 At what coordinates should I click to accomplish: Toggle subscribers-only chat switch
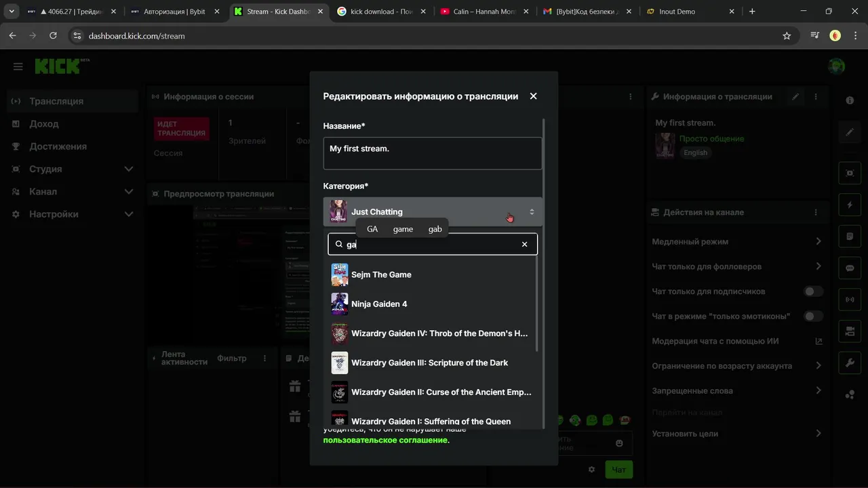(x=813, y=291)
